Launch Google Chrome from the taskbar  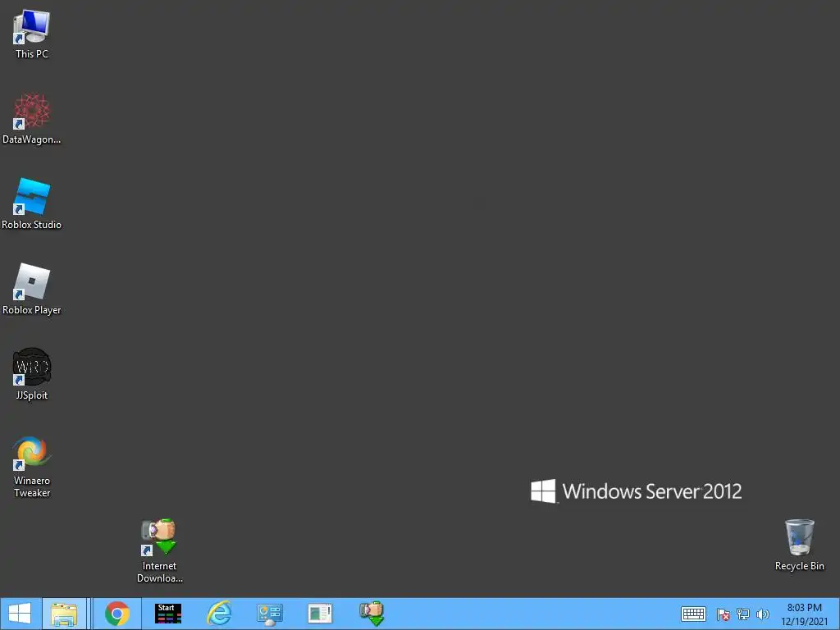117,614
